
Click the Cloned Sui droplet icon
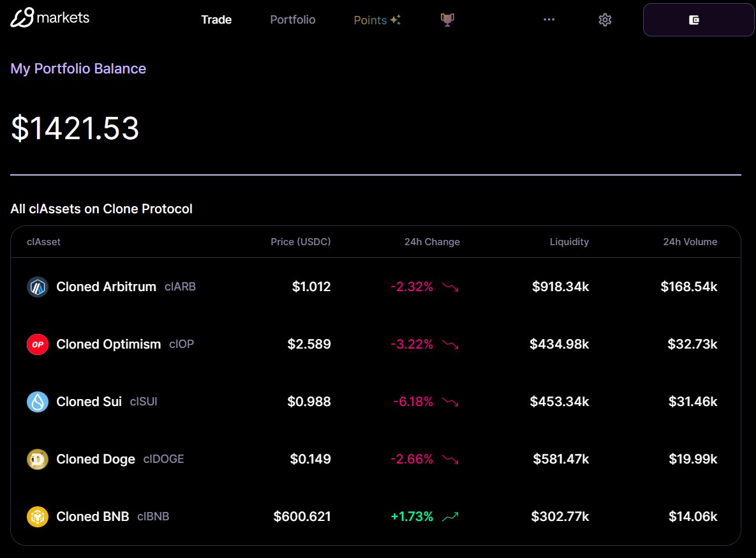[38, 402]
